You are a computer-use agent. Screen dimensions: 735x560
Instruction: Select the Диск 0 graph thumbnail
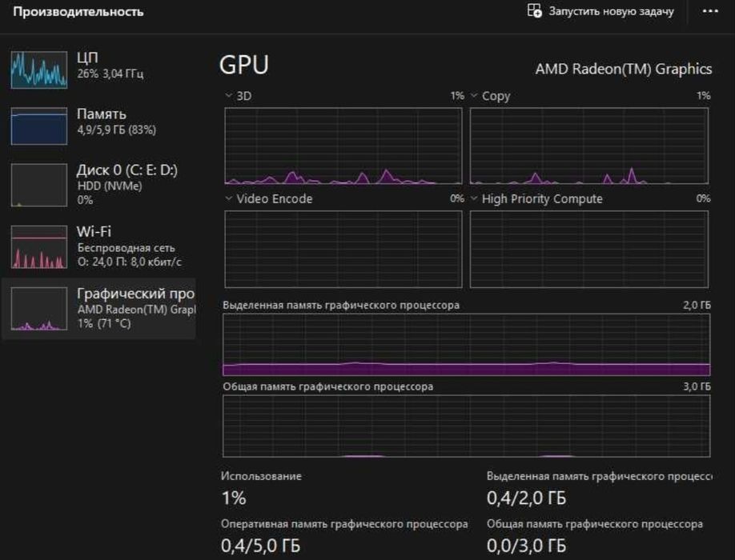(x=39, y=185)
